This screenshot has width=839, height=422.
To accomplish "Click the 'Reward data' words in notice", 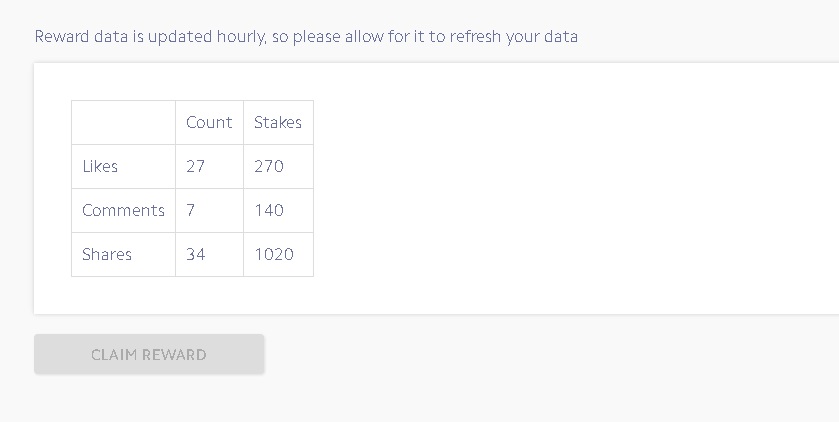I will click(82, 37).
